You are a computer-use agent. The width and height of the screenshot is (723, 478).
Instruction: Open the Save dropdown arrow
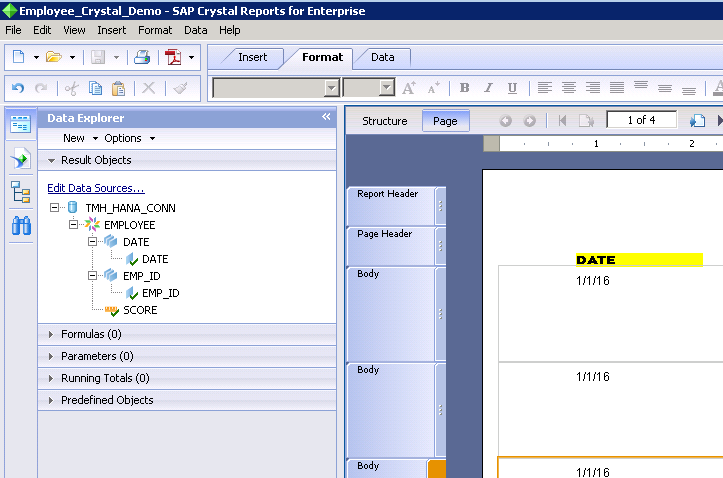pyautogui.click(x=116, y=58)
